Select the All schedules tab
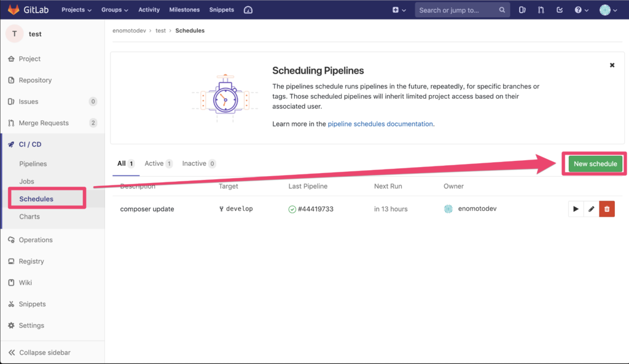The width and height of the screenshot is (629, 364). pyautogui.click(x=125, y=163)
